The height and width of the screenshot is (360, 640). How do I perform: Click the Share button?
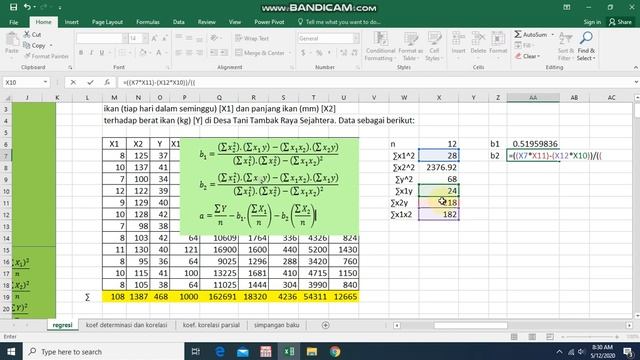(x=620, y=22)
